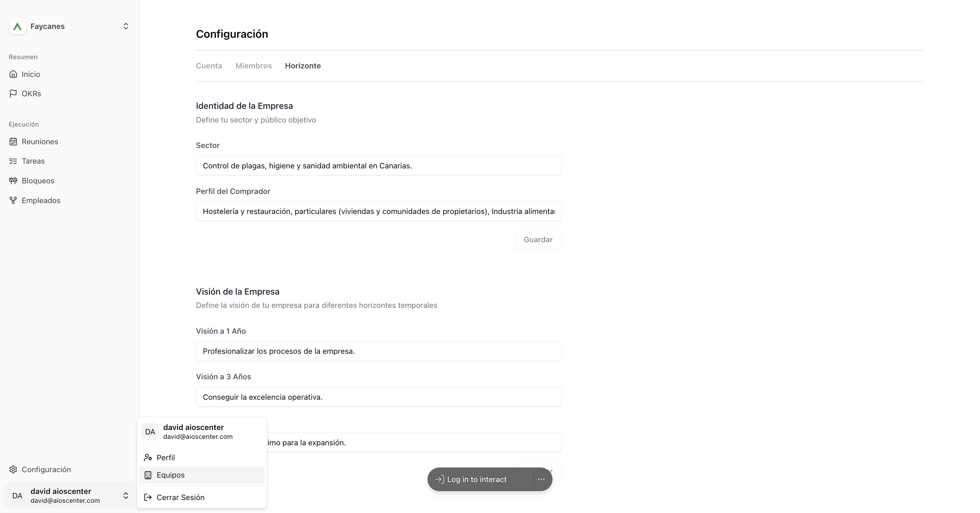Viewport: 980px width, 513px height.
Task: Collapse the david aioscenter user menu chevron
Action: [x=126, y=496]
